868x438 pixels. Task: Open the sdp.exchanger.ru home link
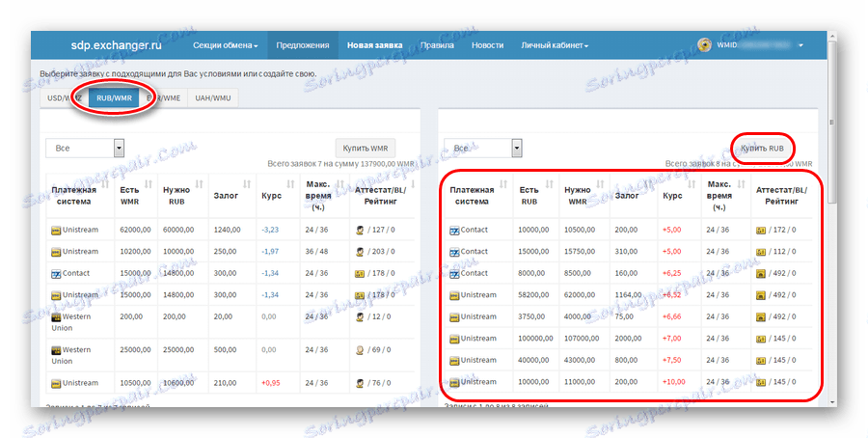click(117, 45)
